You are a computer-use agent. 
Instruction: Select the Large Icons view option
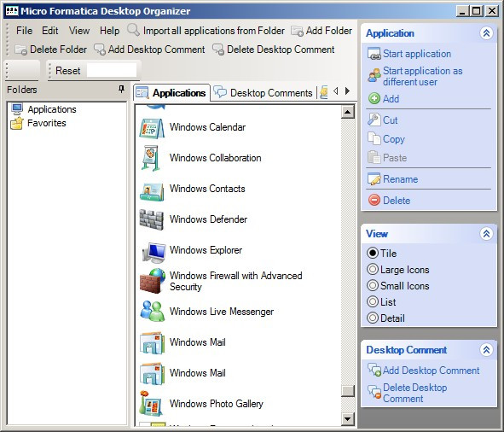click(372, 269)
